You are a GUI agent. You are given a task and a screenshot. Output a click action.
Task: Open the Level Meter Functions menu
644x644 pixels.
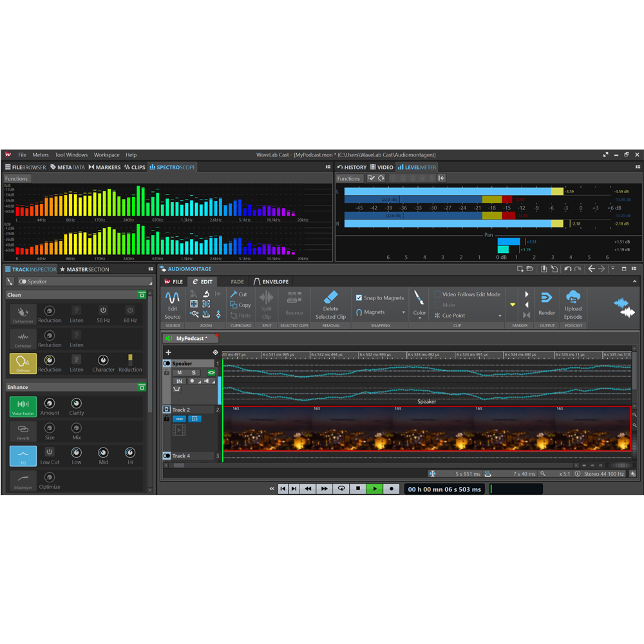click(x=348, y=178)
